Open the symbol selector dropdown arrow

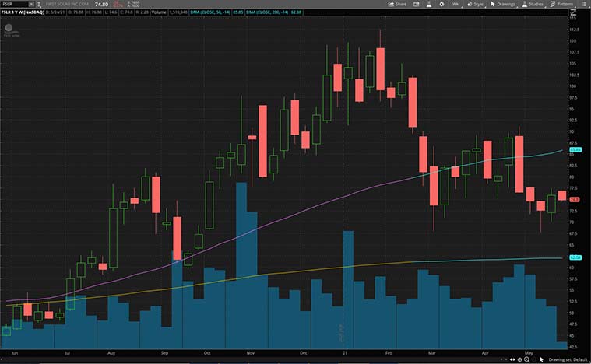[31, 4]
